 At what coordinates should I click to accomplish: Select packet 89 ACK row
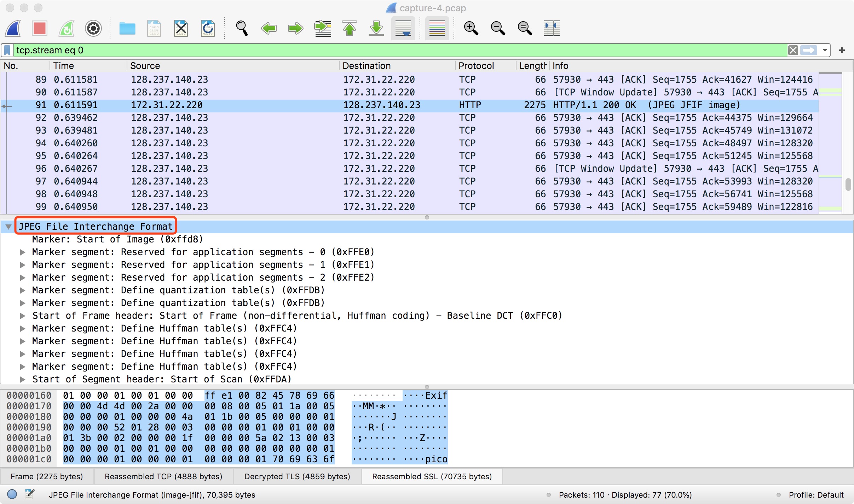pyautogui.click(x=409, y=80)
